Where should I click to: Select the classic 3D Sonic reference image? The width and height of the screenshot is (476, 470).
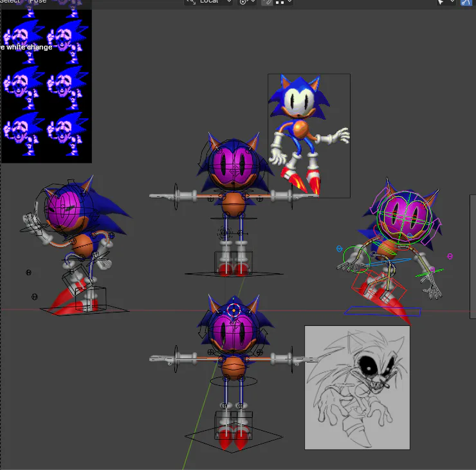click(x=309, y=136)
